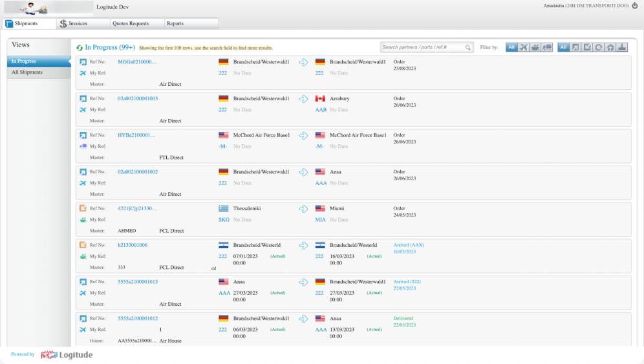Click McChord Air Force Base1 origin text
This screenshot has width=644, height=364.
[262, 135]
